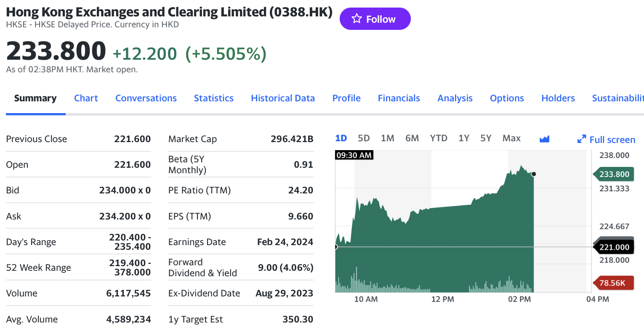
Task: Click the Full screen link
Action: pyautogui.click(x=612, y=140)
